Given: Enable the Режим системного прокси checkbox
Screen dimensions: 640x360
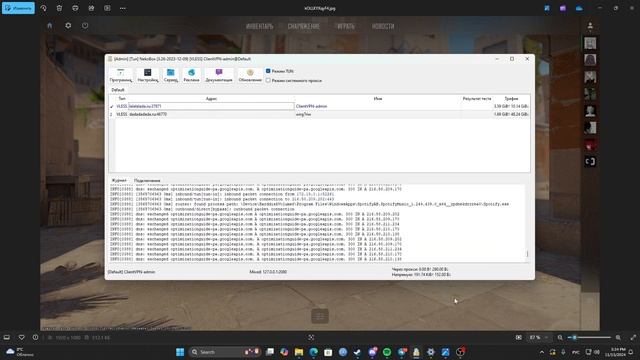Looking at the screenshot, I should pos(268,80).
